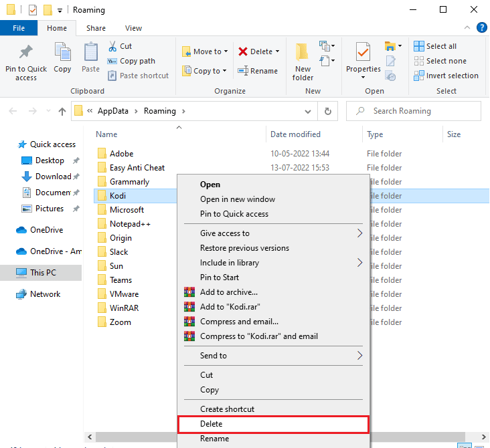
Task: Switch to the View tab
Action: [133, 28]
